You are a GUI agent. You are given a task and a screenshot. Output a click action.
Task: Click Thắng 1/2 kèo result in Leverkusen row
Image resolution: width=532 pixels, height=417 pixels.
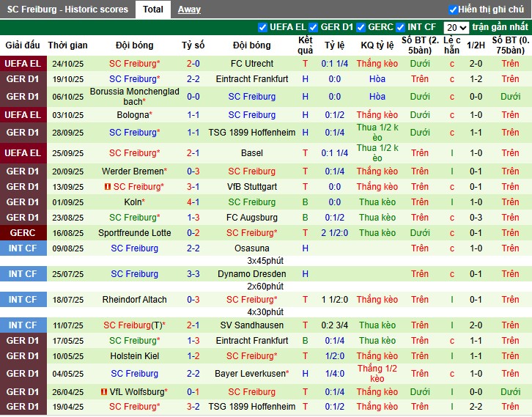click(x=377, y=374)
